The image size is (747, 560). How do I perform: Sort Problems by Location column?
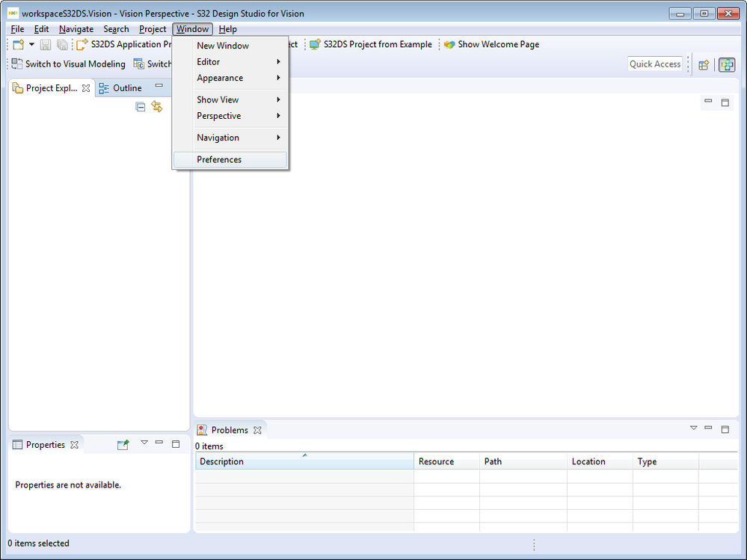(x=600, y=461)
